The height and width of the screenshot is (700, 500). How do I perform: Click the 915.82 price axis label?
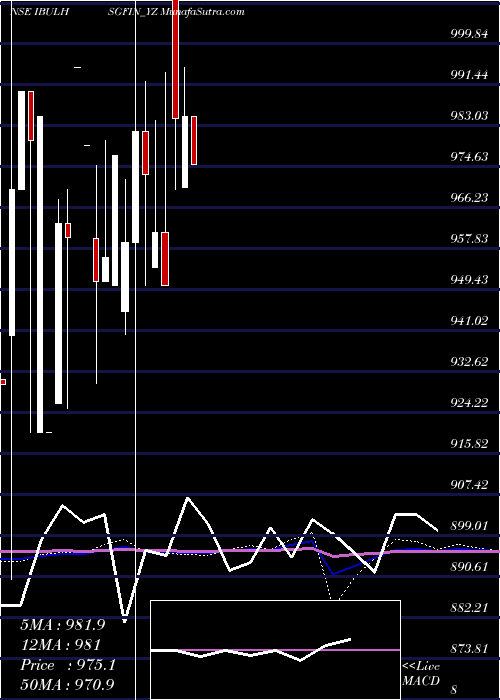coord(469,444)
